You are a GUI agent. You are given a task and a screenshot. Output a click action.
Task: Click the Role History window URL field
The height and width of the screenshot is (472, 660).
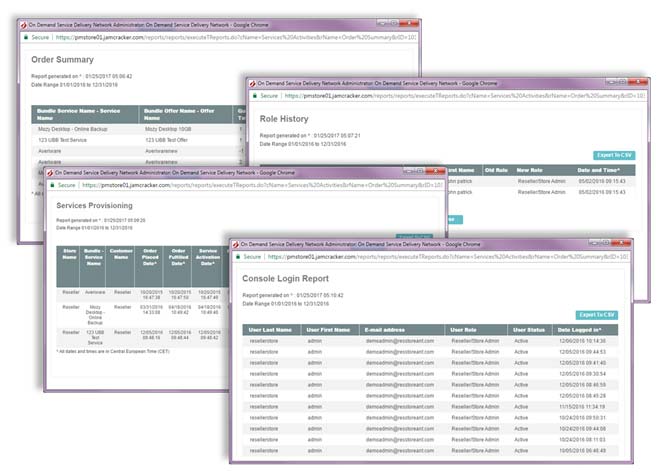coord(464,96)
